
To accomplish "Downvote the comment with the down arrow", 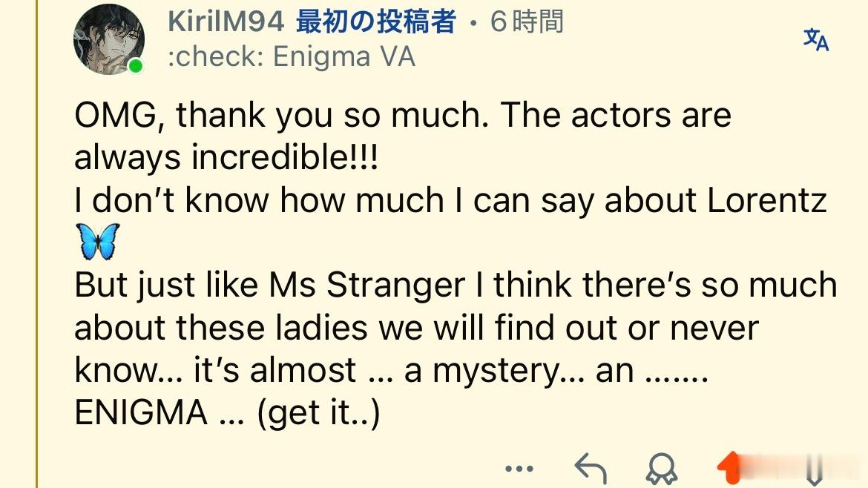I will point(814,470).
